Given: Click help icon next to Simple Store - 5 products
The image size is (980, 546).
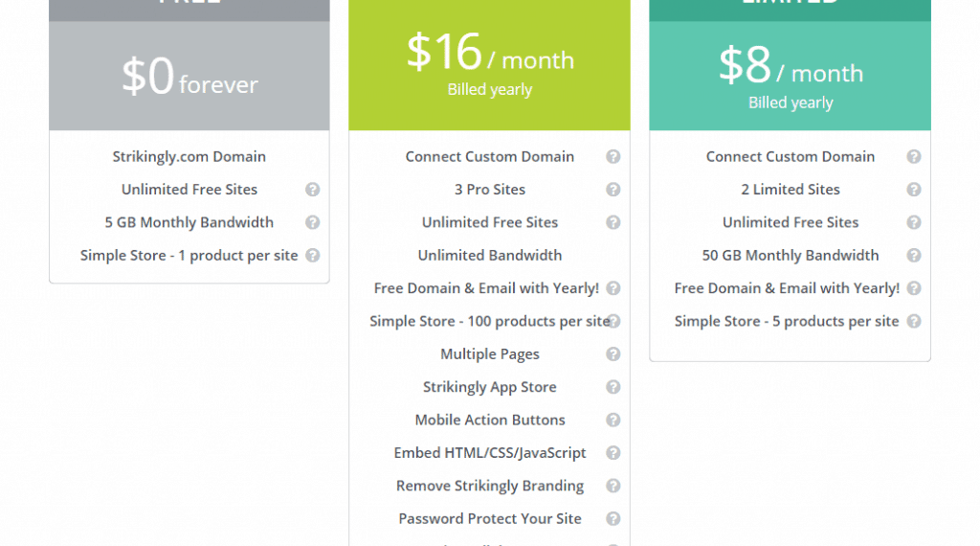Looking at the screenshot, I should pyautogui.click(x=914, y=322).
